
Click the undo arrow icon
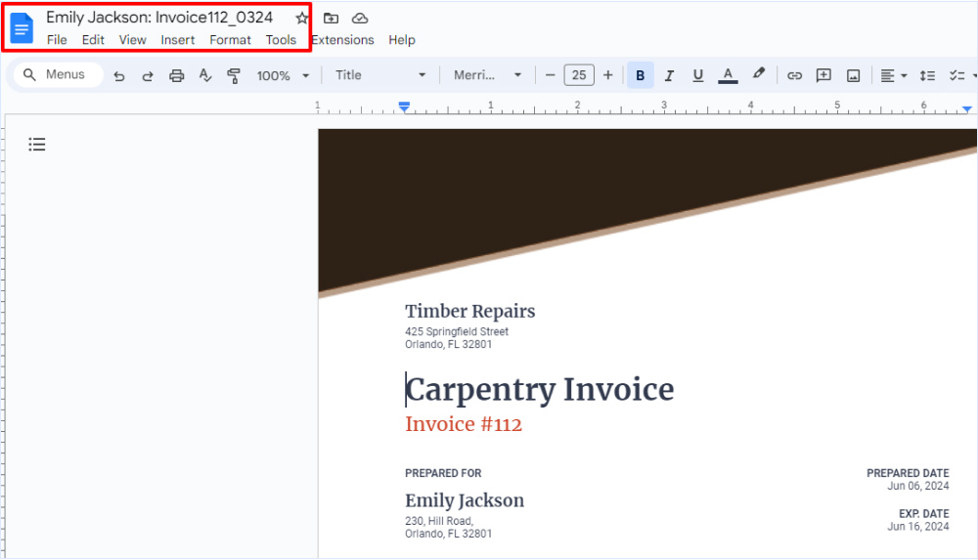tap(119, 75)
